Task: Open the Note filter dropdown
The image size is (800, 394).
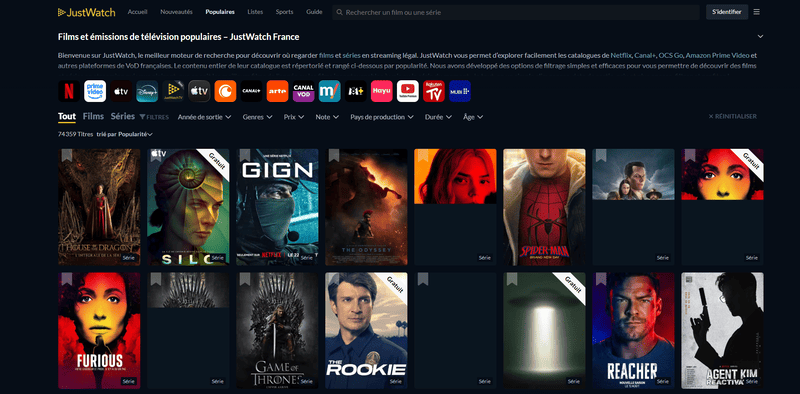Action: [327, 117]
